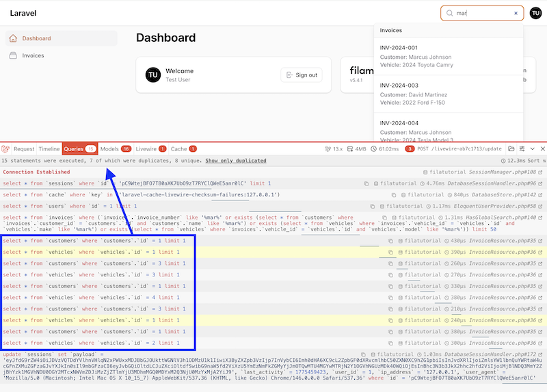
Task: Copy the update sessions query taking 1.03ms
Action: click(x=363, y=354)
